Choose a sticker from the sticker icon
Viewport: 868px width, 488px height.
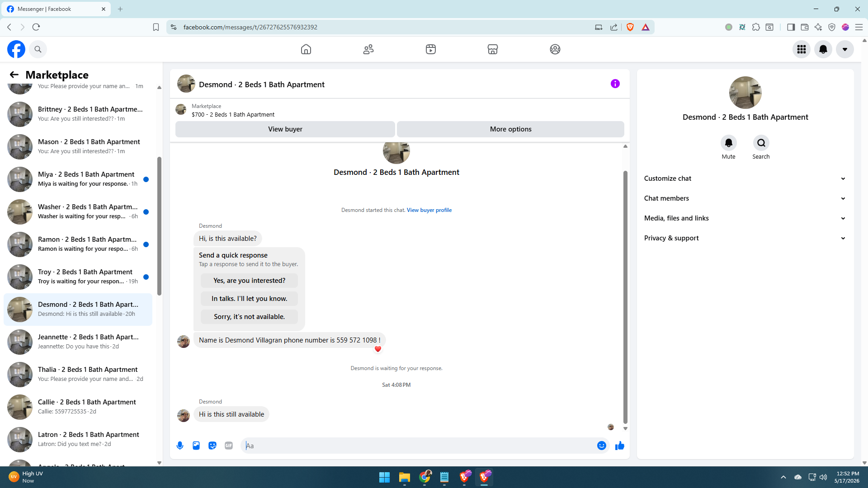212,446
